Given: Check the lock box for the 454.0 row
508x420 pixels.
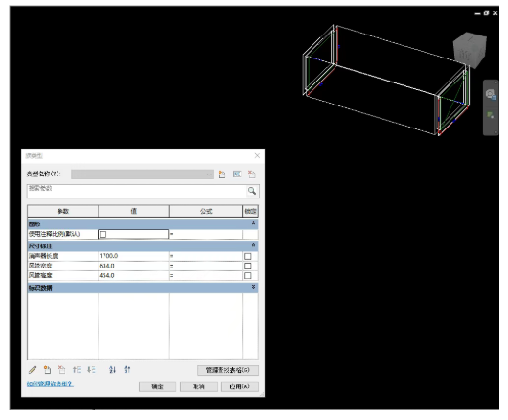Looking at the screenshot, I should point(248,276).
